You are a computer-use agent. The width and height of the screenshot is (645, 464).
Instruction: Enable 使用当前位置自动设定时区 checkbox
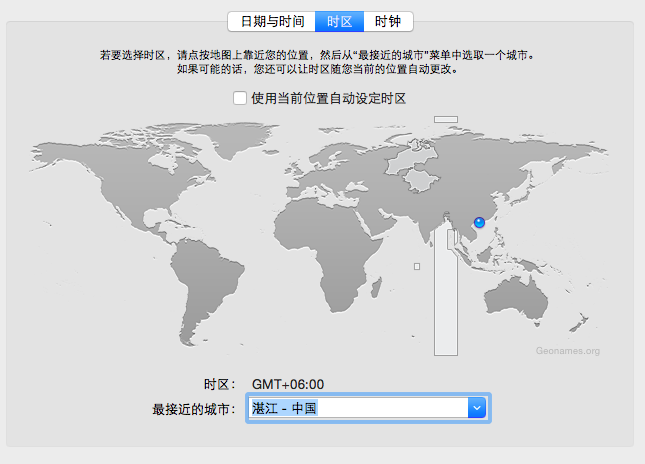[240, 98]
